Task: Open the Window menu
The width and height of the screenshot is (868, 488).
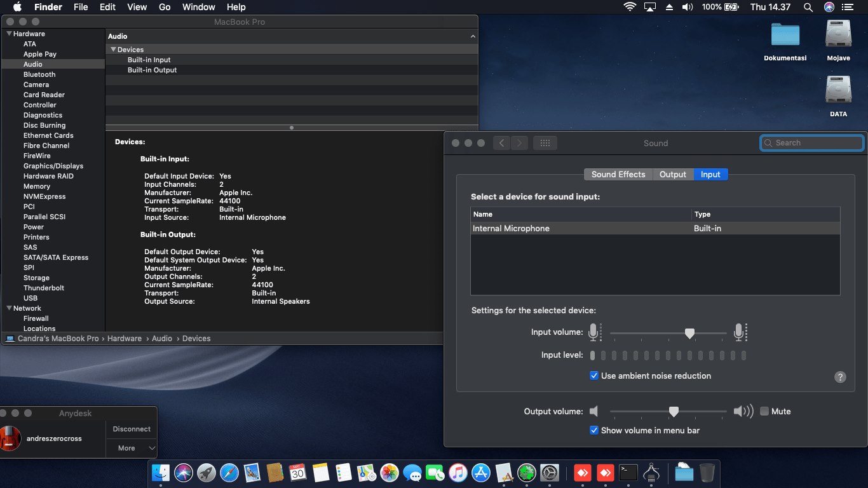Action: 198,7
